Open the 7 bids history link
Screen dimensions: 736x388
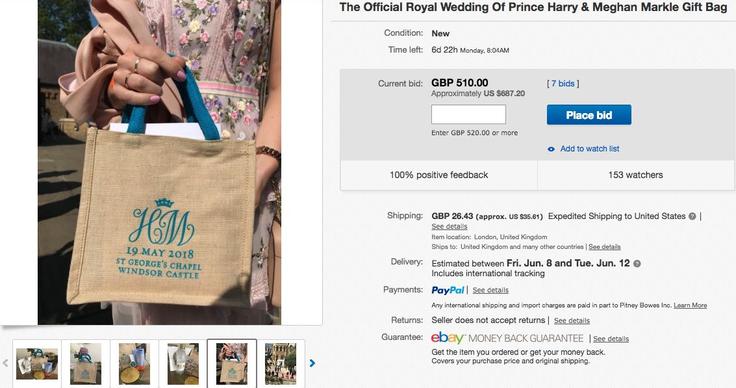tap(563, 84)
